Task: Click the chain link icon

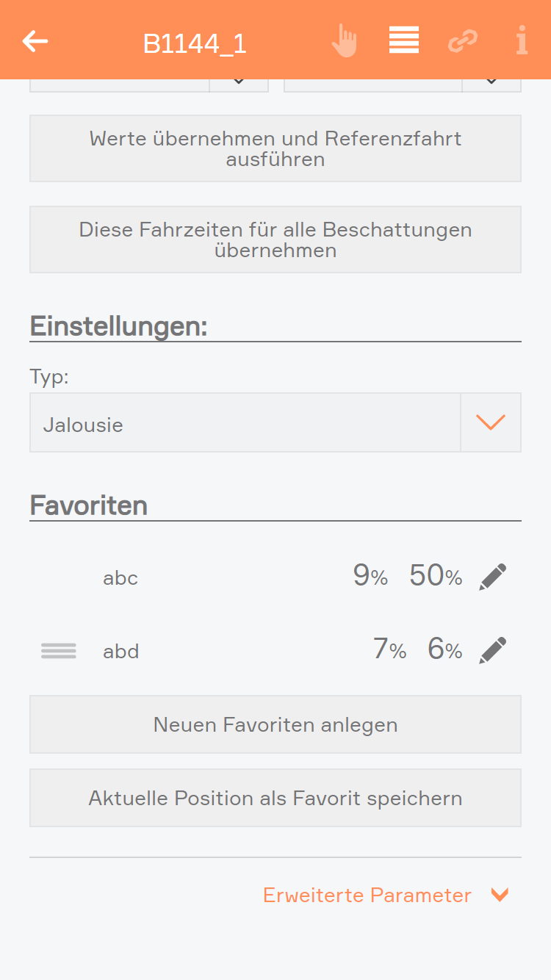Action: (463, 41)
